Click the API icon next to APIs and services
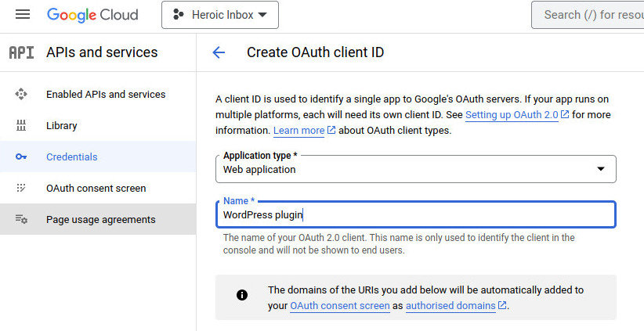This screenshot has height=331, width=644. coord(21,52)
